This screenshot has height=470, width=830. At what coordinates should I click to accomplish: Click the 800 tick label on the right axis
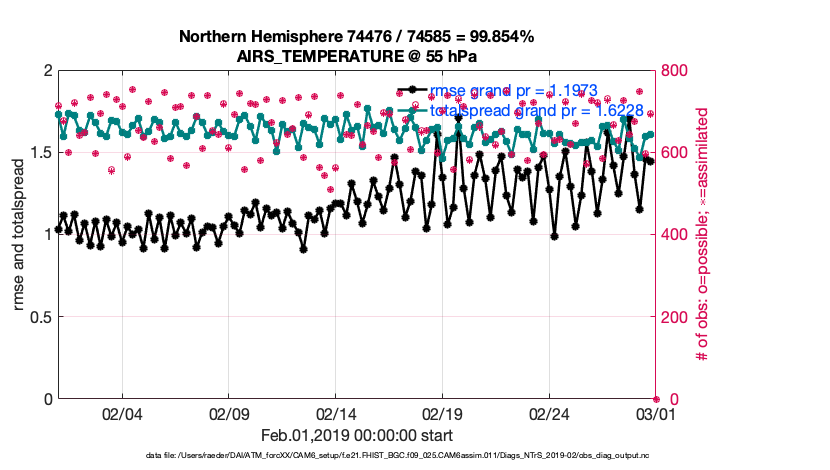[675, 71]
